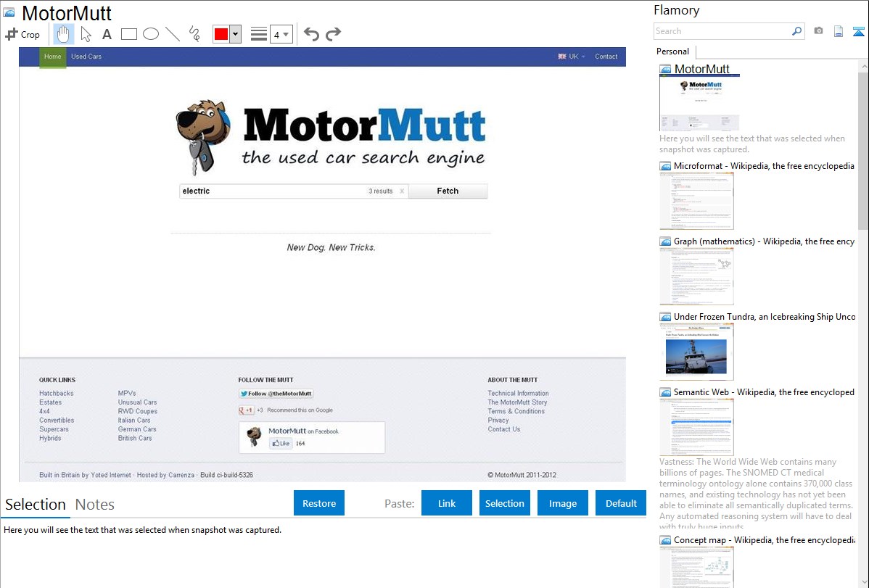Open Terms & Conditions link
Viewport: 869px width, 588px height.
point(516,411)
